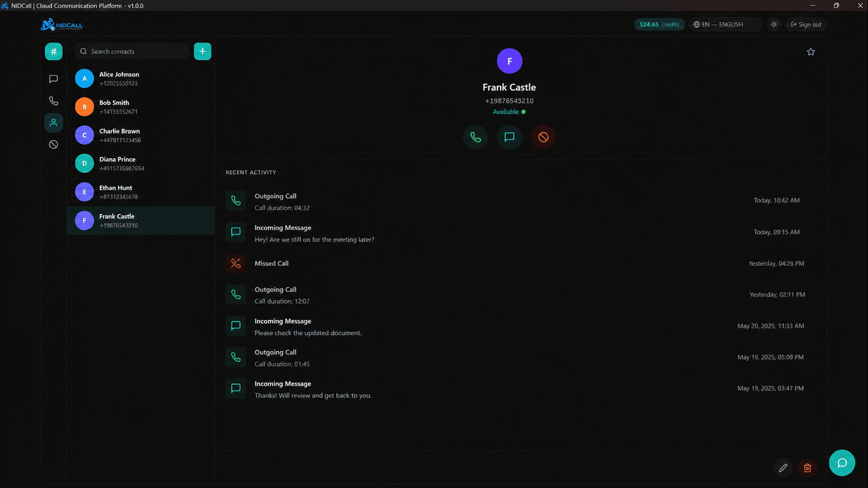Click Bob Smith's orange avatar B
The image size is (868, 488).
[85, 107]
